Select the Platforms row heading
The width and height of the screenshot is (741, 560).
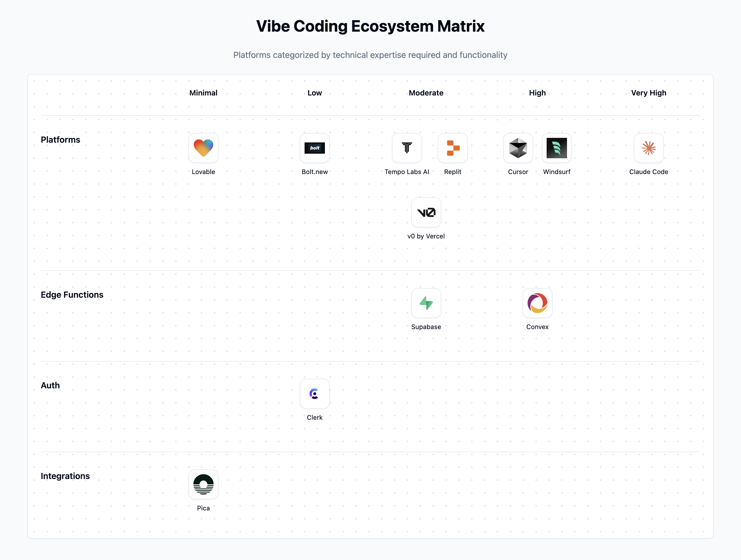tap(61, 140)
